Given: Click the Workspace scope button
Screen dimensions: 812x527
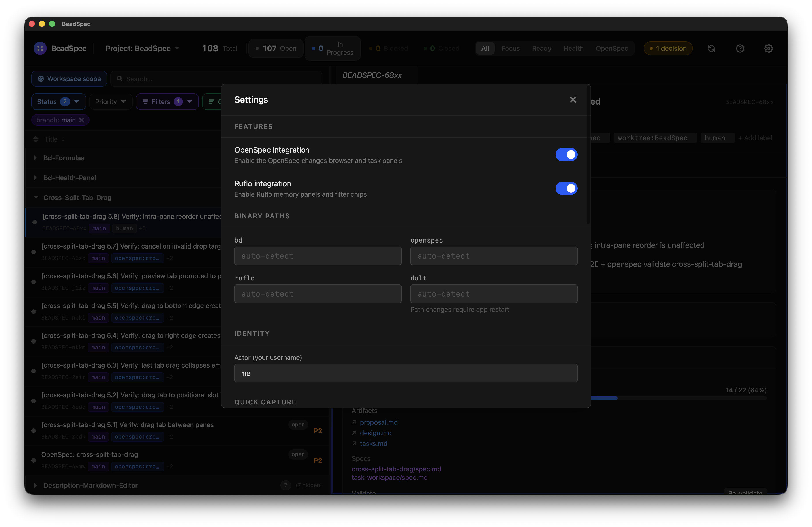Looking at the screenshot, I should pos(69,79).
